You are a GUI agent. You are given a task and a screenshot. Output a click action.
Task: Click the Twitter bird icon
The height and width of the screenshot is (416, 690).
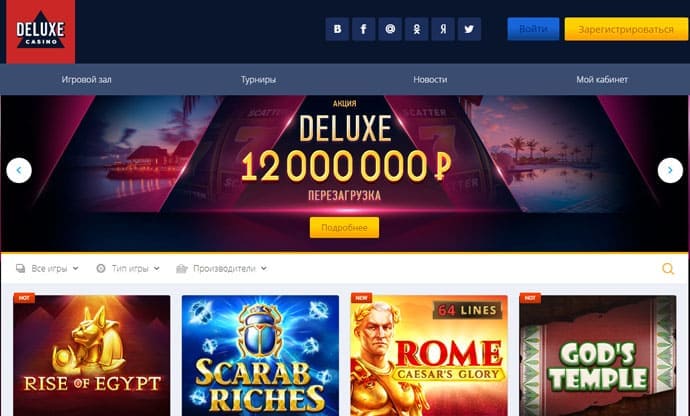point(469,29)
